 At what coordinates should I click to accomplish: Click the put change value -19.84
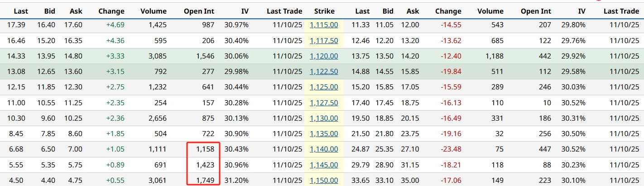pyautogui.click(x=451, y=72)
